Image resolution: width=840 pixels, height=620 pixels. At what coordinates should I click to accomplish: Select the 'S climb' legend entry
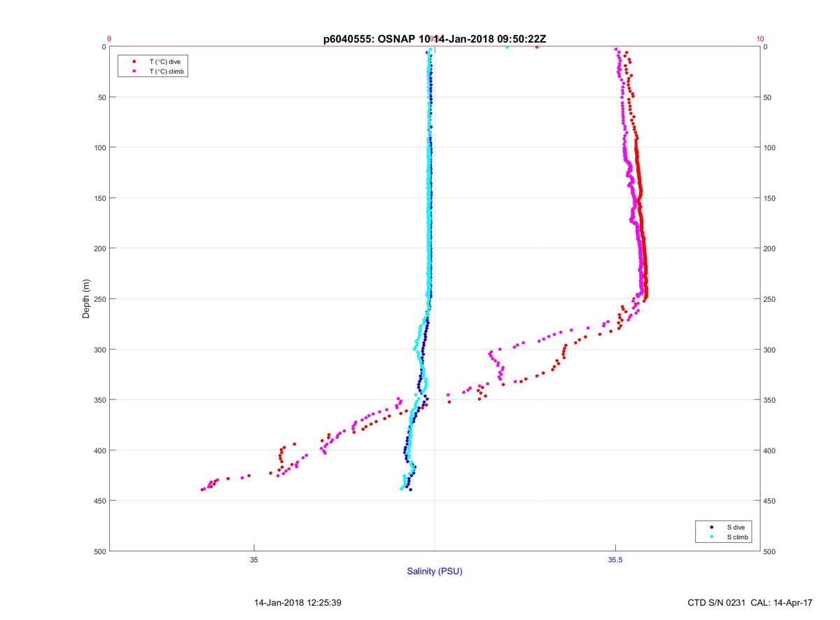pos(738,537)
